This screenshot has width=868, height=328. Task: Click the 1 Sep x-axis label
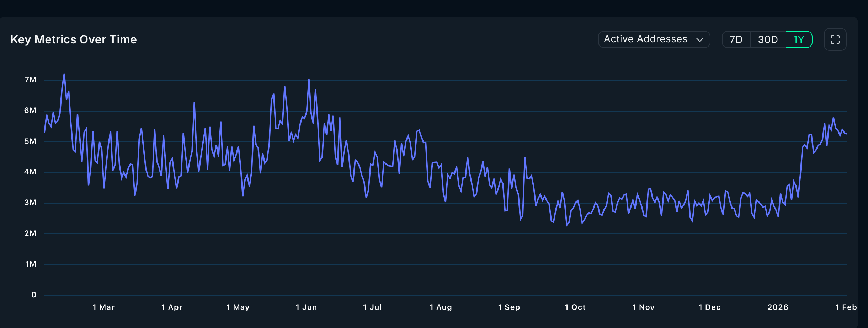(509, 307)
